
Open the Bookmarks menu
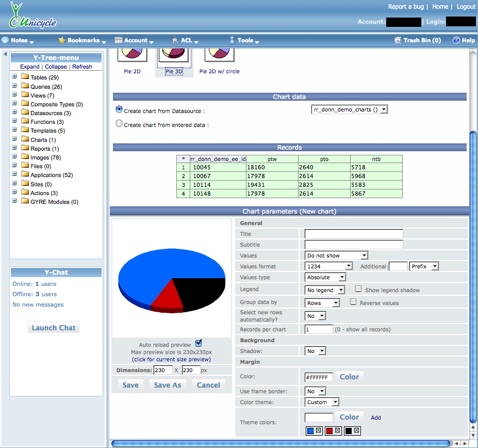click(83, 40)
